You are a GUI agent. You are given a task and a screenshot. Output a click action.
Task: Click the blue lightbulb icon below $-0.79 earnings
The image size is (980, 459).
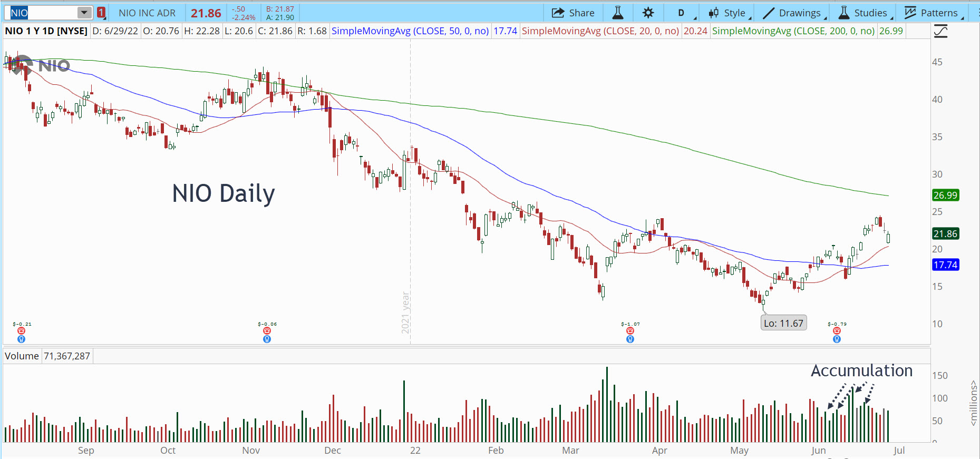pyautogui.click(x=837, y=339)
